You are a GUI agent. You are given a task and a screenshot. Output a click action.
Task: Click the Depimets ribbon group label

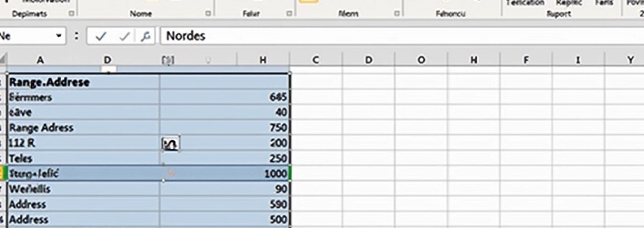tap(30, 14)
